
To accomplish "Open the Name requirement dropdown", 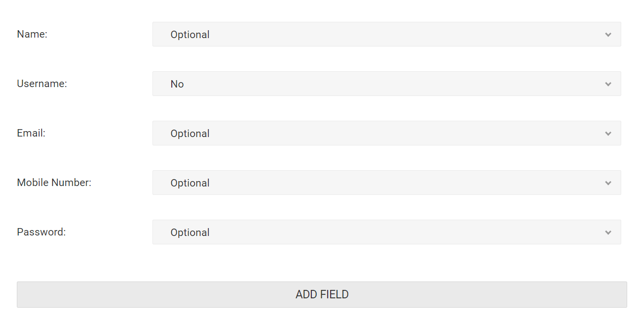I will [386, 35].
